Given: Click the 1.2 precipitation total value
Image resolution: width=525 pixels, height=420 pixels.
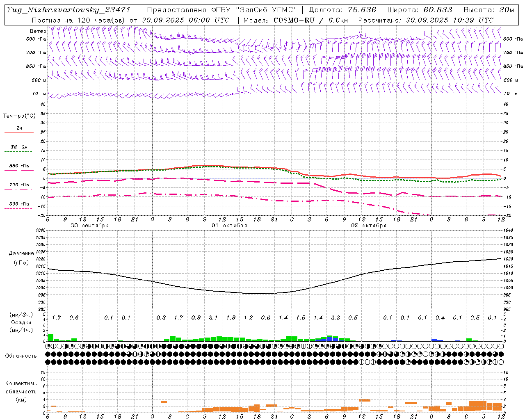Looking at the screenshot, I should coord(248,317).
